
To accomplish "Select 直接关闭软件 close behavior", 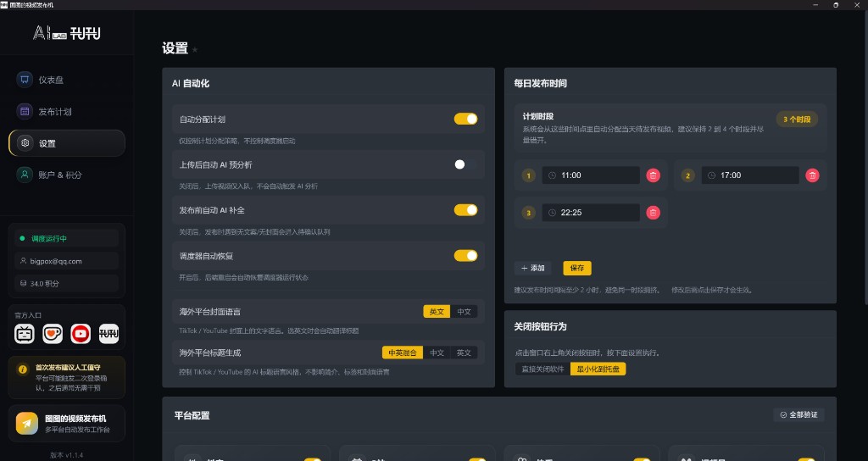I will [542, 369].
